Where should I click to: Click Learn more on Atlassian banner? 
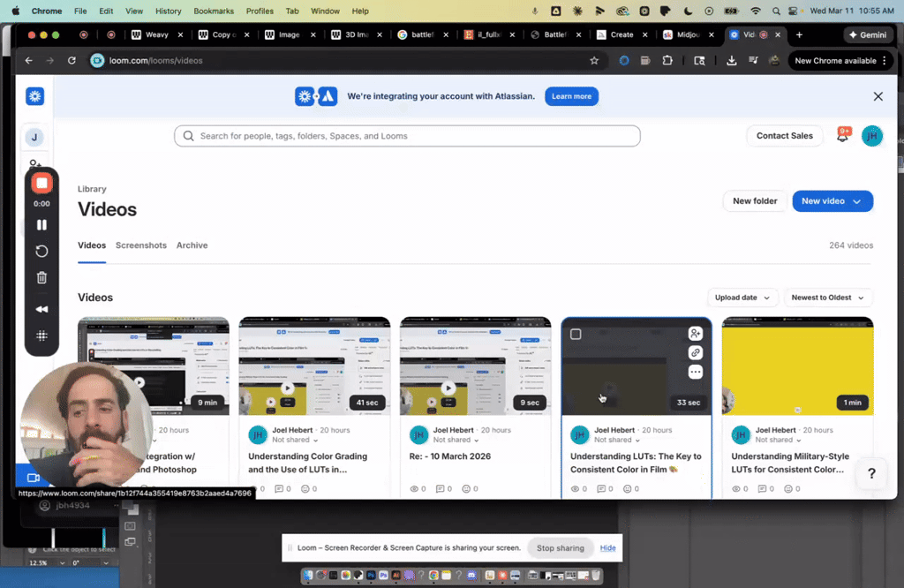(x=571, y=96)
